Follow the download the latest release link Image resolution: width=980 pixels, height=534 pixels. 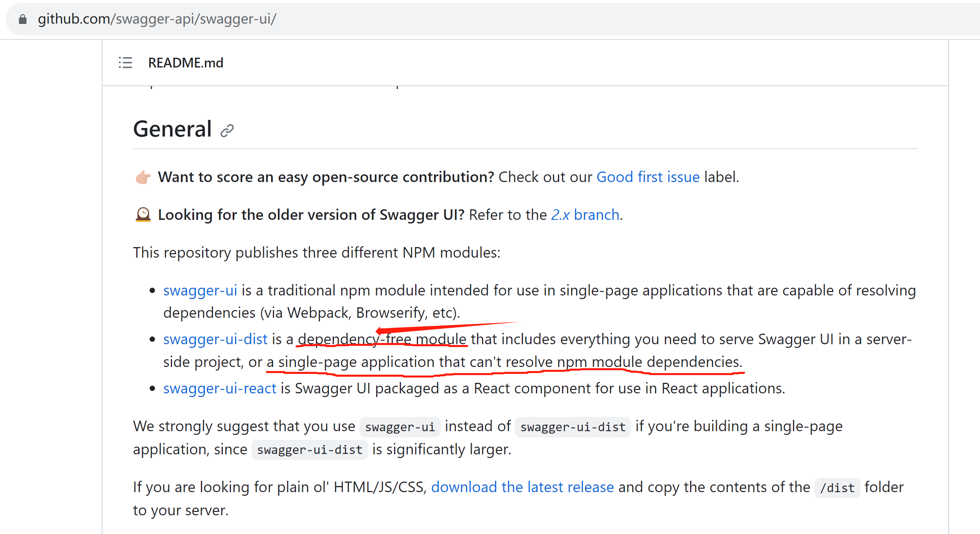[522, 487]
